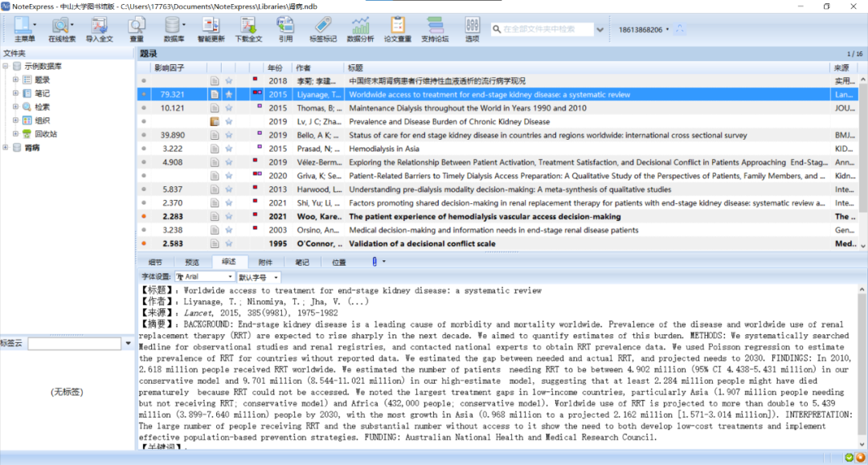Click the 导入全文 import full text icon
Viewport: 868px width, 465px height.
tap(99, 29)
